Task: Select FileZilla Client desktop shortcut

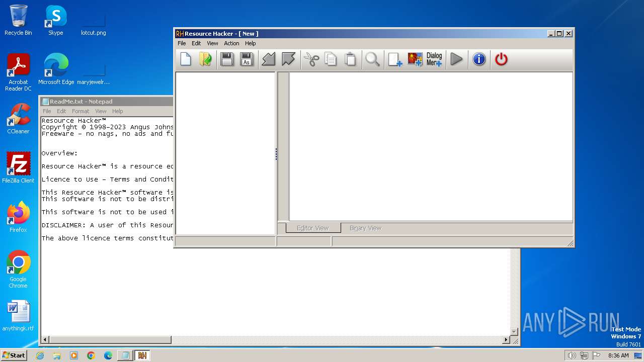Action: (x=18, y=168)
